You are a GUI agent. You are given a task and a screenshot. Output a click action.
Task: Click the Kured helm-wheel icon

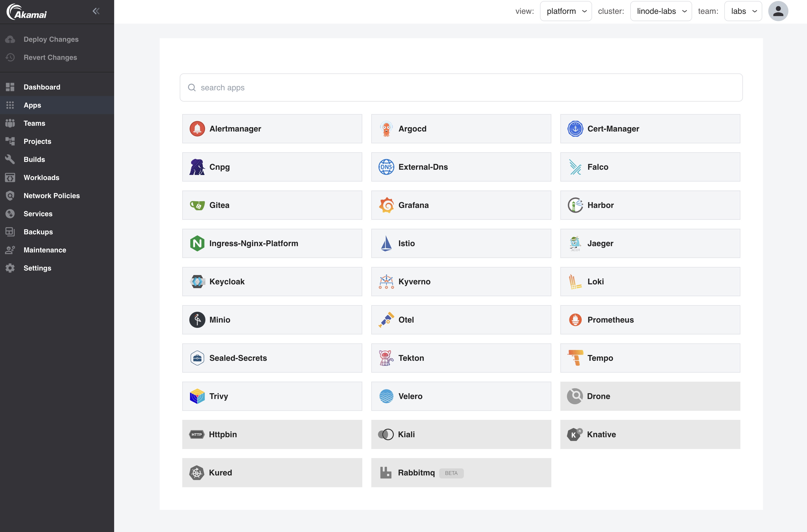click(196, 473)
